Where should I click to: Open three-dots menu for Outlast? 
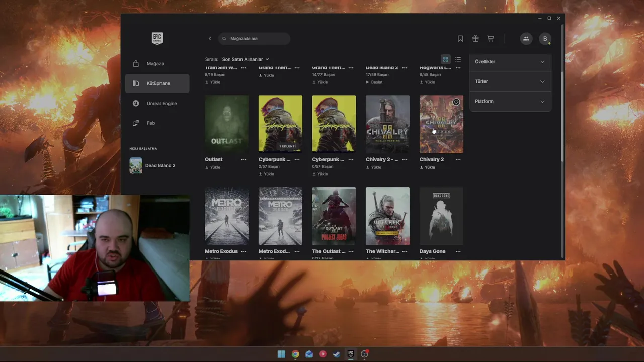point(244,159)
